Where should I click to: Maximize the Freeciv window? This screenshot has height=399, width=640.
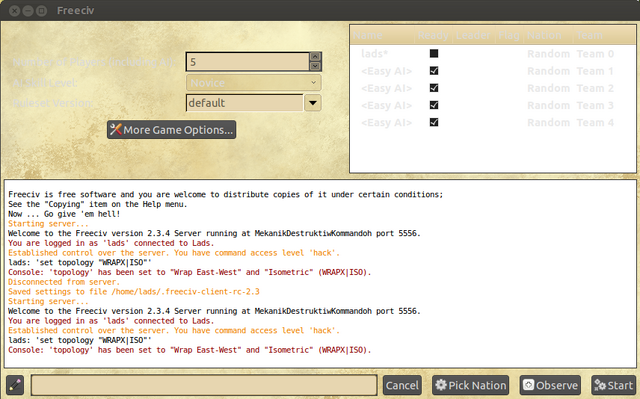click(41, 11)
